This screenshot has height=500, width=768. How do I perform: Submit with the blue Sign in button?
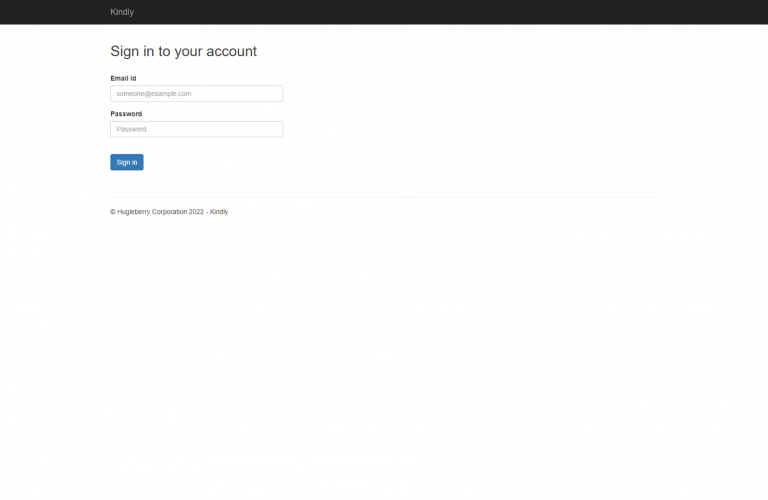click(x=127, y=162)
